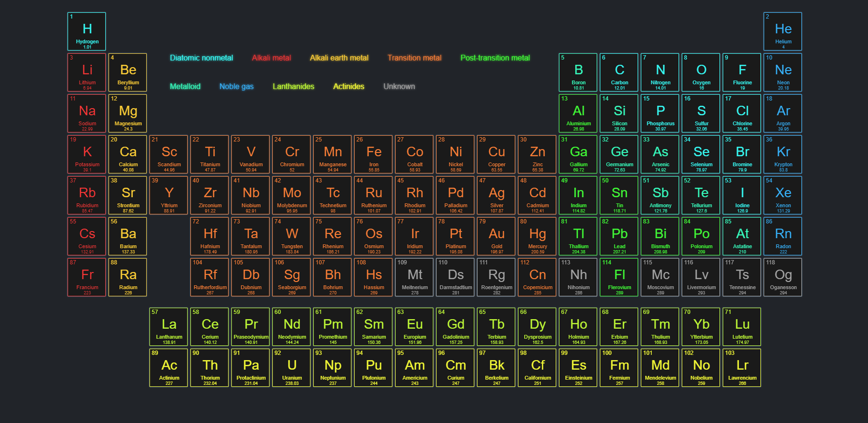Select the Oxygen element tile
868x423 pixels.
tap(701, 72)
